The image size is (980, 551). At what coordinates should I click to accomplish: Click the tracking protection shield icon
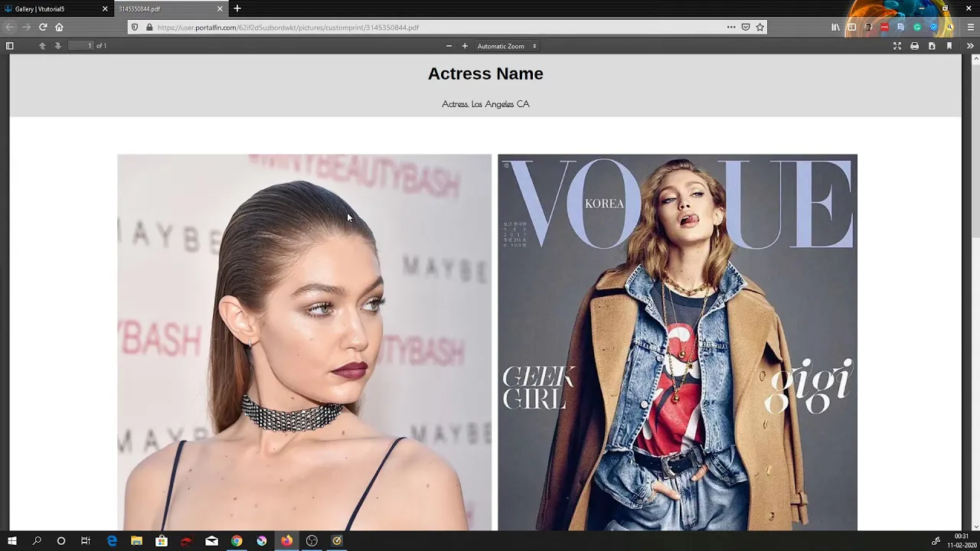(x=136, y=27)
